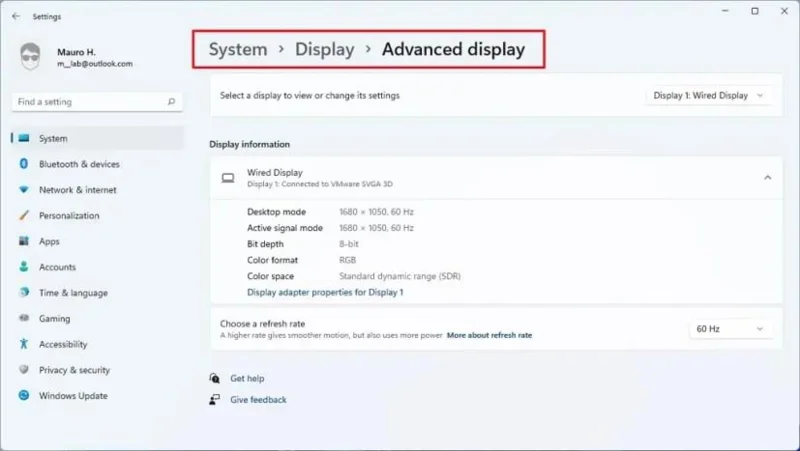Select the Apps category

(97, 241)
